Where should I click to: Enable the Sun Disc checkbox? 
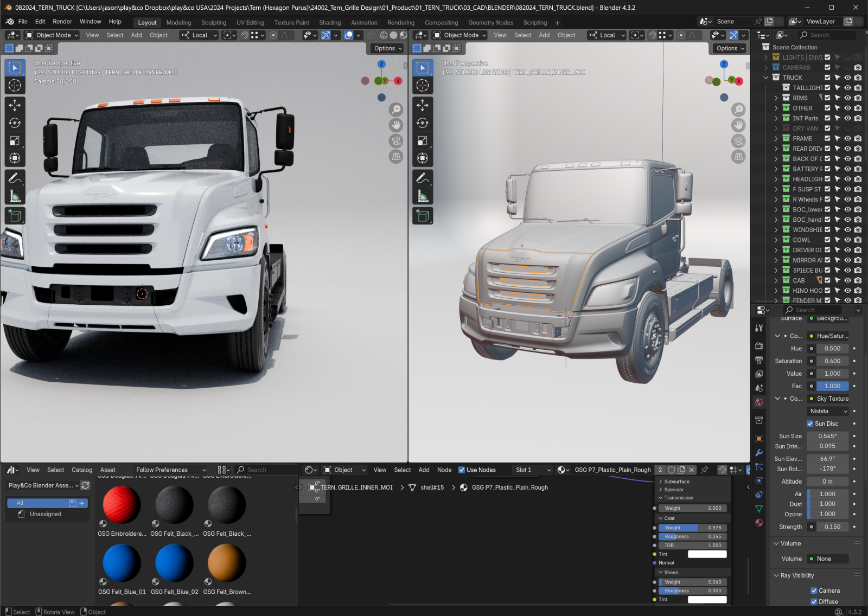point(810,424)
